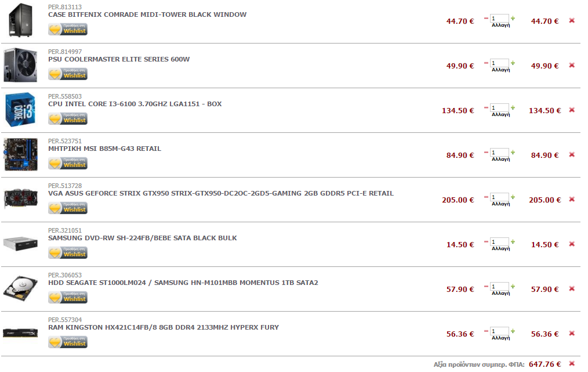This screenshot has height=372, width=588.
Task: Click quantity field of Coolermaster PSU
Action: tap(499, 63)
